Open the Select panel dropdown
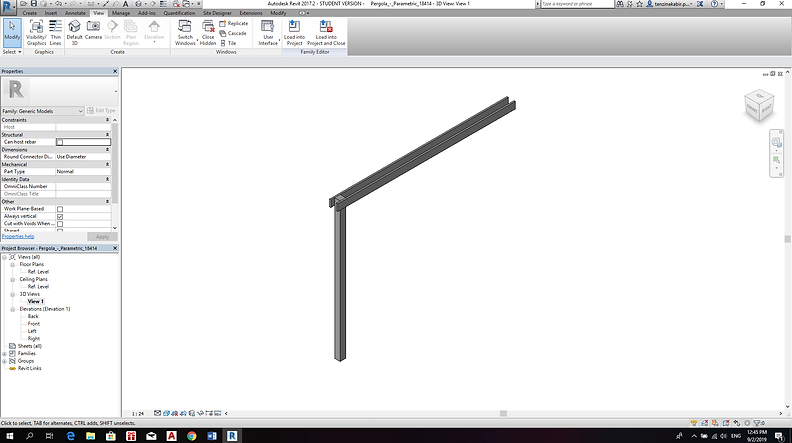Viewport: 792px width, 443px height. [x=12, y=52]
